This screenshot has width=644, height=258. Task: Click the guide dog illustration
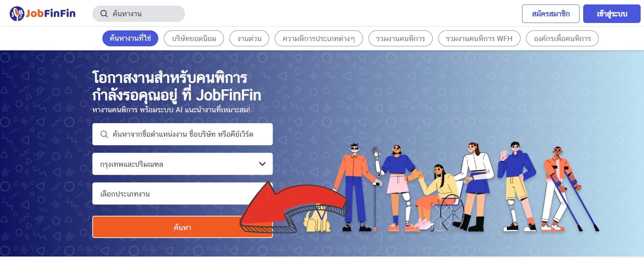click(316, 219)
